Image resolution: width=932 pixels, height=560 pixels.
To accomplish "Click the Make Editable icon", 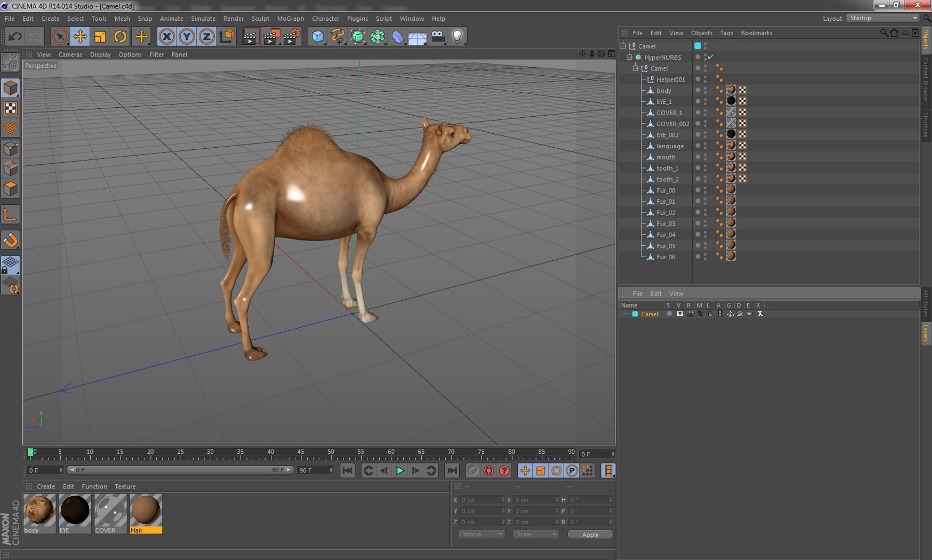I will (10, 63).
